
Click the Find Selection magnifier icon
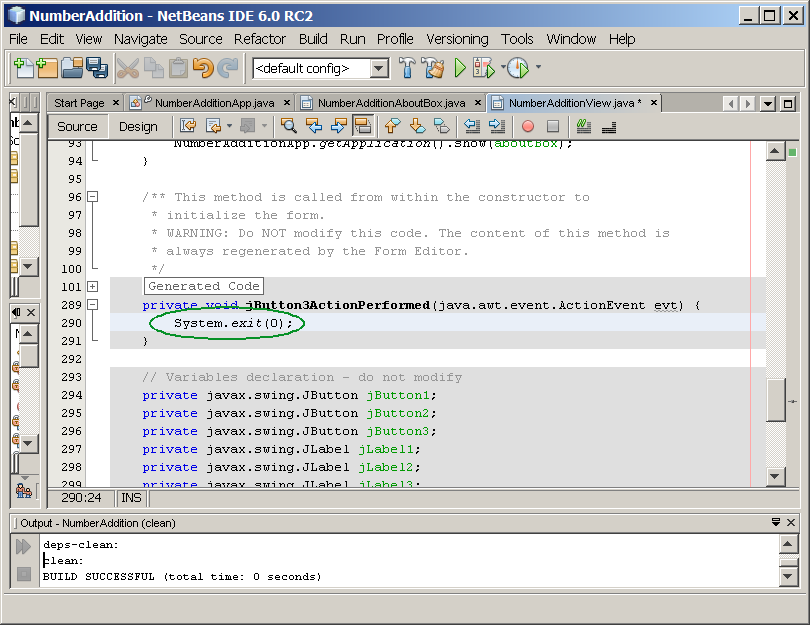[288, 126]
